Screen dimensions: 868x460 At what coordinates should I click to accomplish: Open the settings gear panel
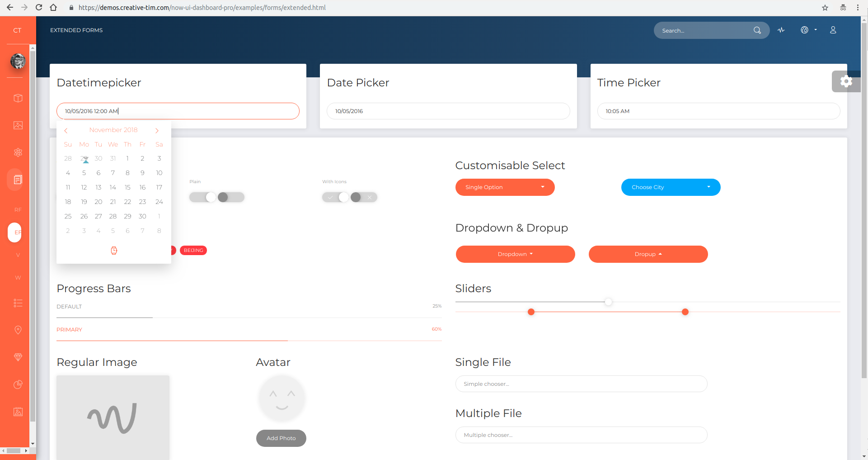(x=846, y=81)
